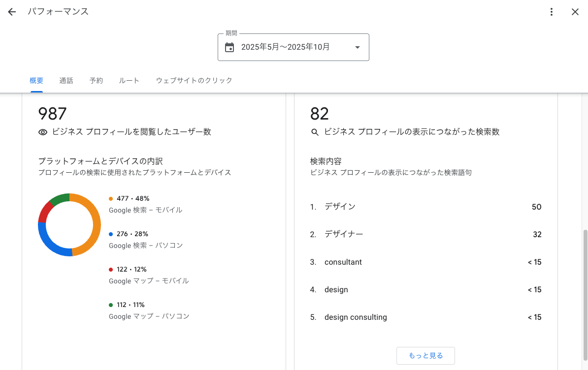Switch to the 通話 tab

pyautogui.click(x=66, y=81)
